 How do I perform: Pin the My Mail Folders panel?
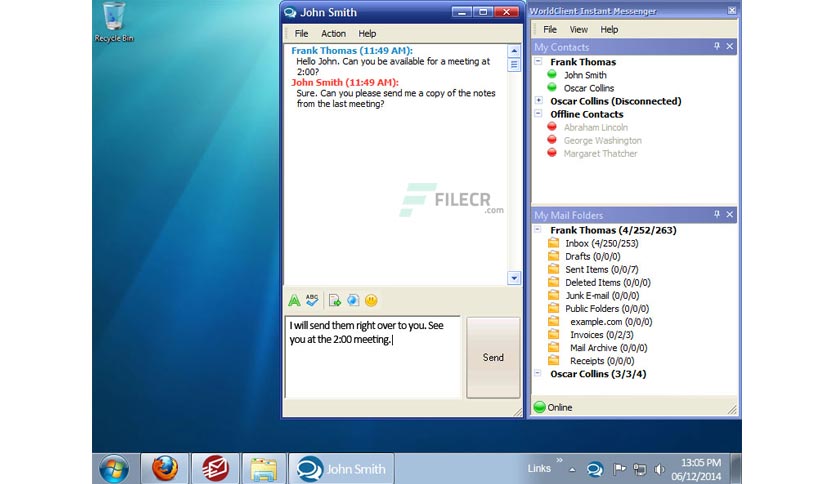point(717,214)
